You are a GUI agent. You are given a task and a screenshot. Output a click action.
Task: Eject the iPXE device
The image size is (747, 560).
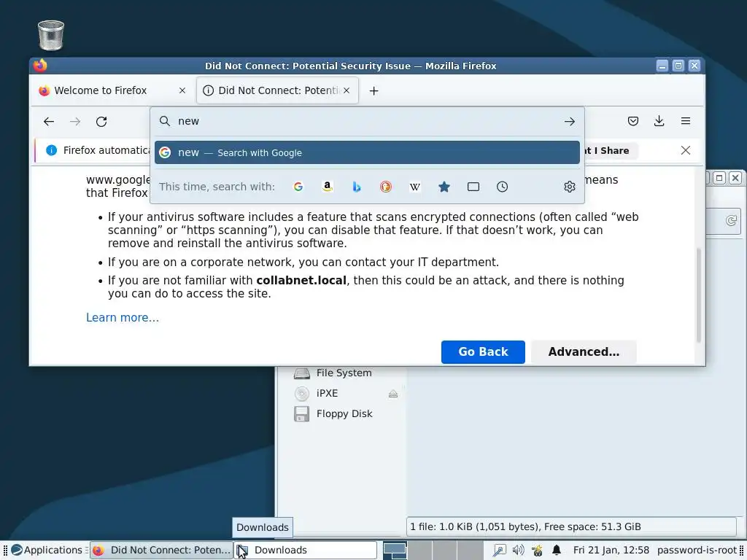(393, 393)
